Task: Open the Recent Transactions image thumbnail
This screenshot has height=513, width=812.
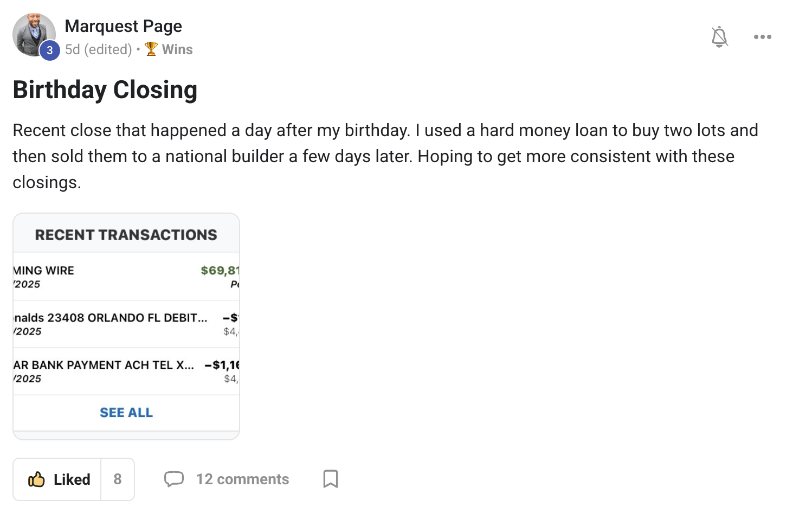Action: click(x=126, y=326)
